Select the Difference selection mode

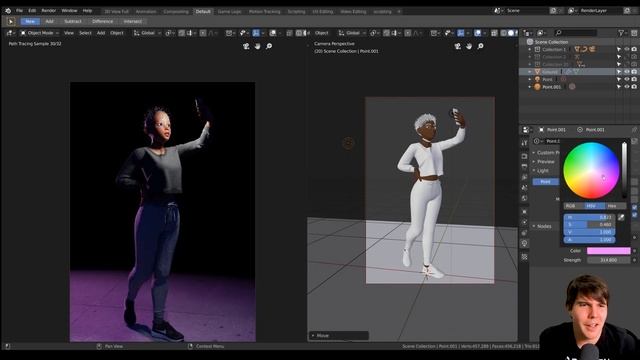click(102, 21)
